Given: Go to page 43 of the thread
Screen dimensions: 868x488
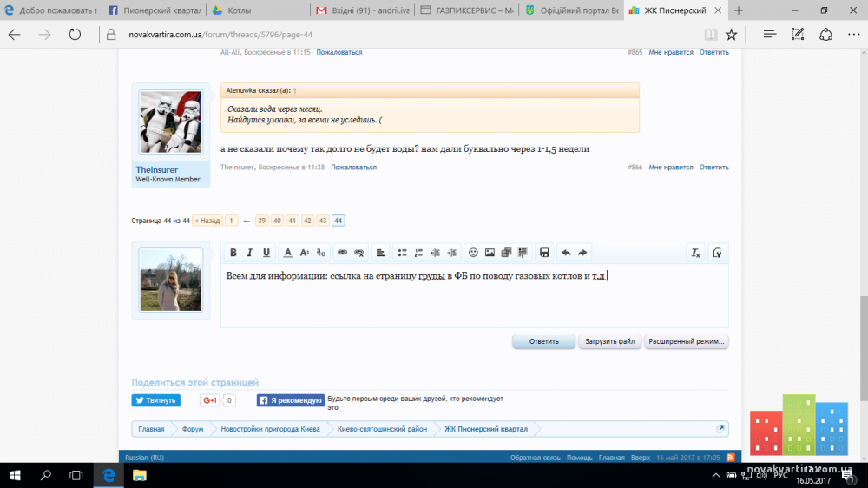Looking at the screenshot, I should tap(323, 221).
